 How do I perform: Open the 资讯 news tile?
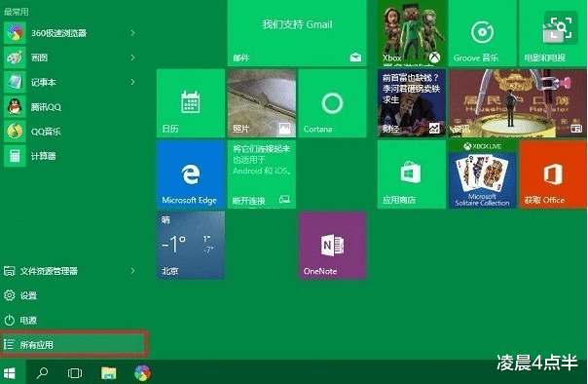click(518, 103)
